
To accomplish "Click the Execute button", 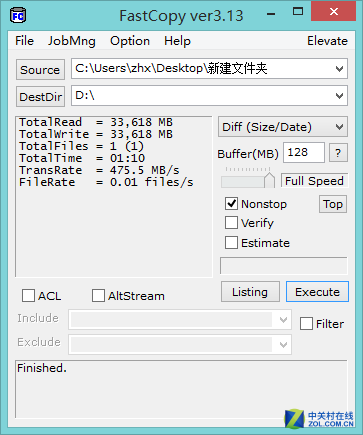I will (x=317, y=292).
